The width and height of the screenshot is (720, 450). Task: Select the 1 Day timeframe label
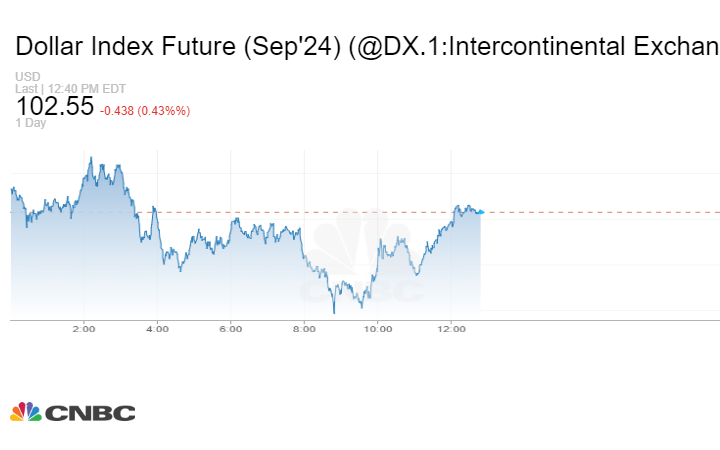click(x=30, y=123)
